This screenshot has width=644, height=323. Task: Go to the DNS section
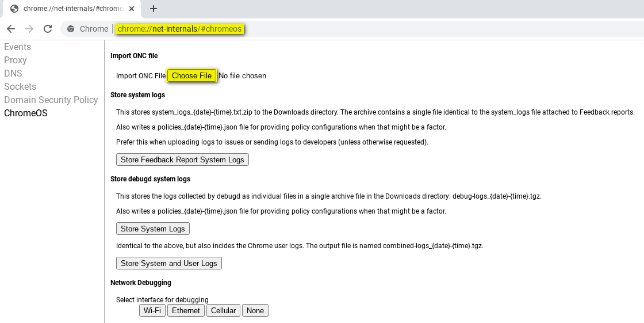point(13,74)
